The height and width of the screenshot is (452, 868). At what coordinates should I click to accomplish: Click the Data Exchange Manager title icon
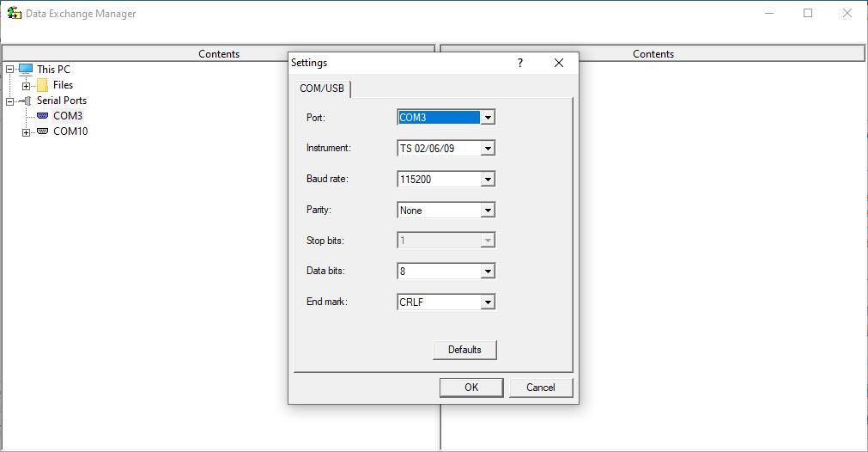[15, 14]
